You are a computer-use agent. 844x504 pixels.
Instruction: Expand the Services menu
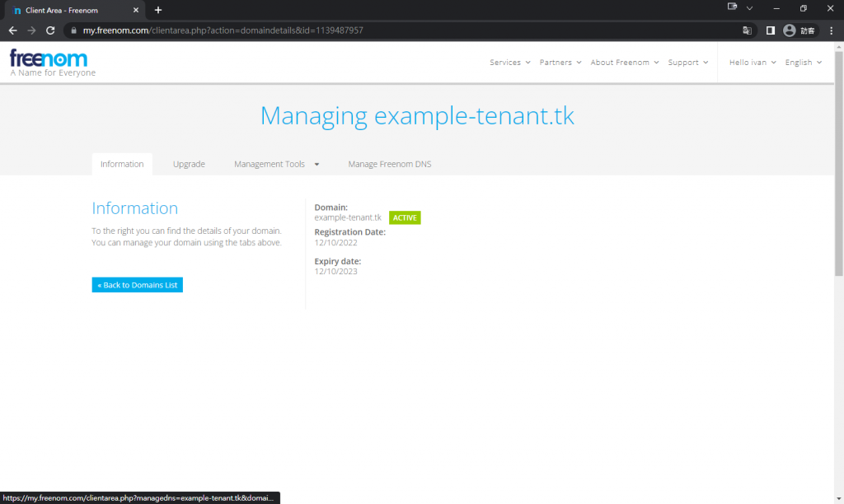[509, 63]
